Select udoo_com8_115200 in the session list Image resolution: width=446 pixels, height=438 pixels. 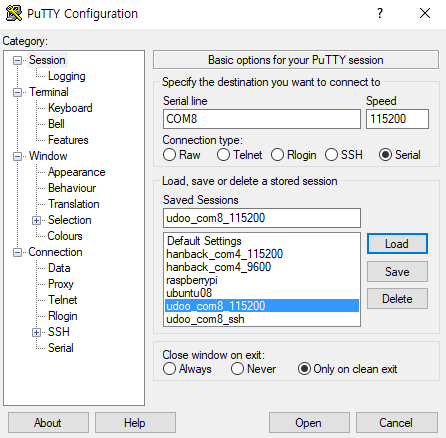point(262,306)
